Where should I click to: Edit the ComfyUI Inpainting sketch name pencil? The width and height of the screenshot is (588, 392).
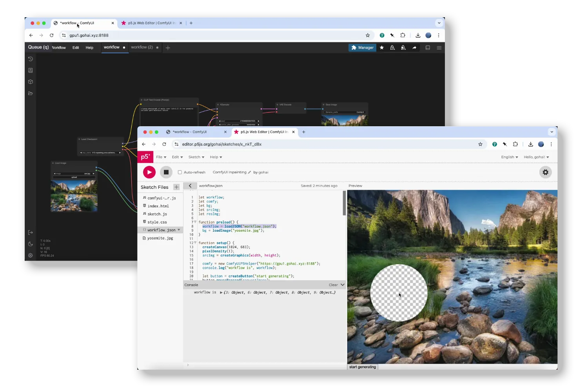pos(249,172)
